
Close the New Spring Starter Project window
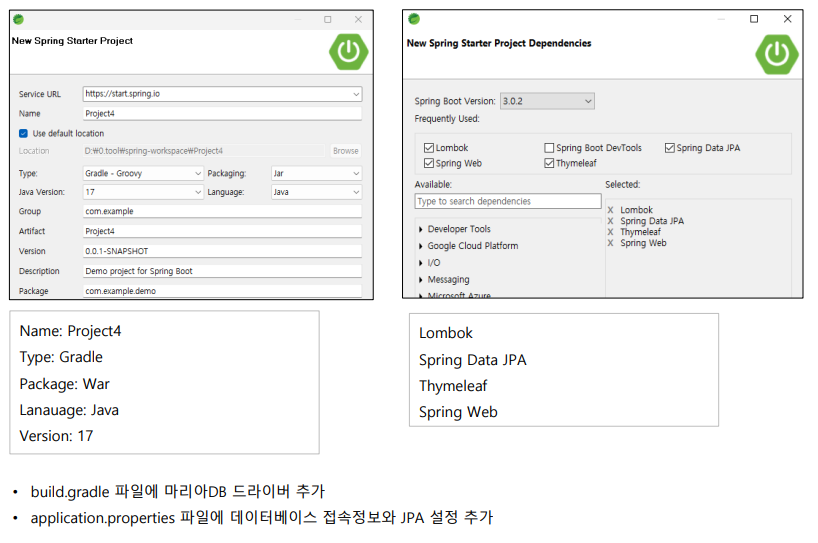click(358, 19)
